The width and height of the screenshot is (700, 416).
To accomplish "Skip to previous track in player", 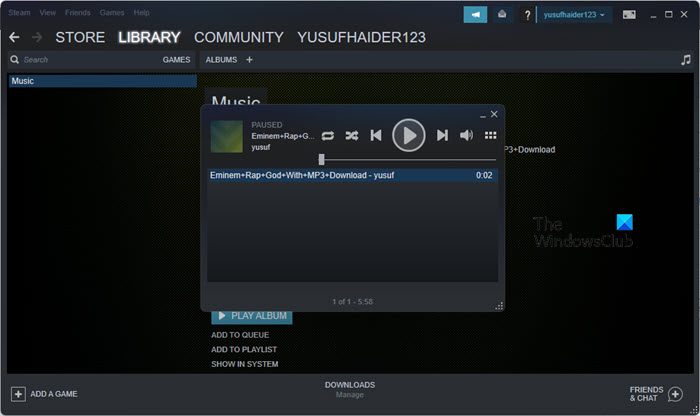I will 376,135.
